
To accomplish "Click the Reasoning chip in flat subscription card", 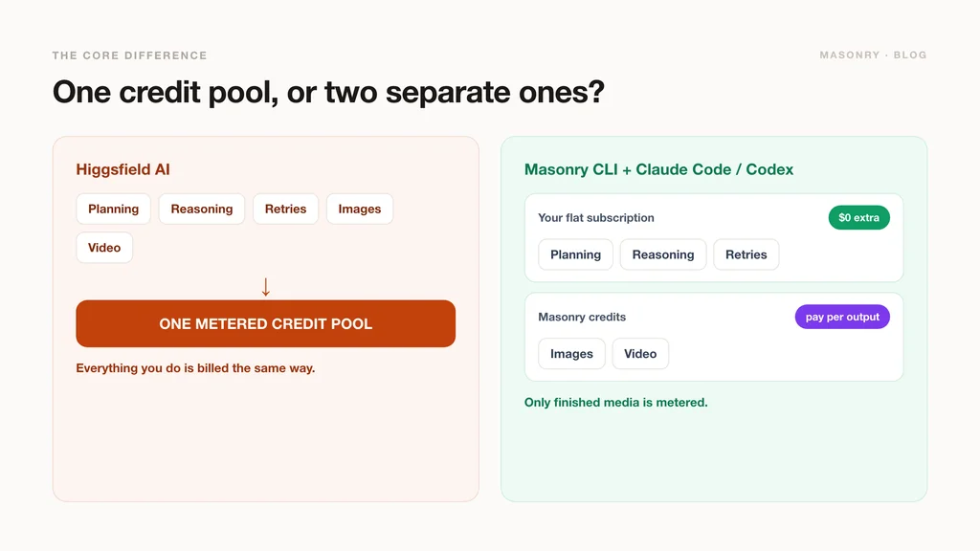I will pyautogui.click(x=663, y=254).
